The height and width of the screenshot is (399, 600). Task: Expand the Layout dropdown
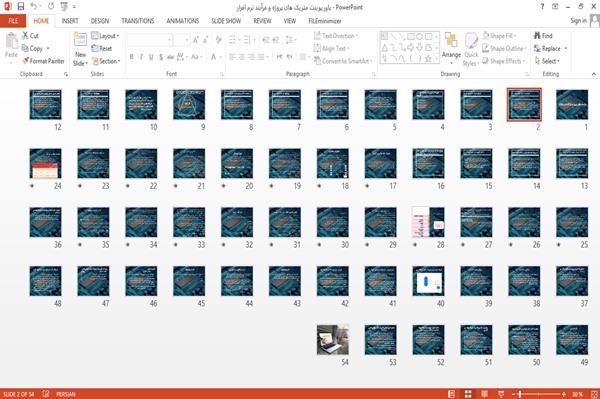[x=105, y=36]
